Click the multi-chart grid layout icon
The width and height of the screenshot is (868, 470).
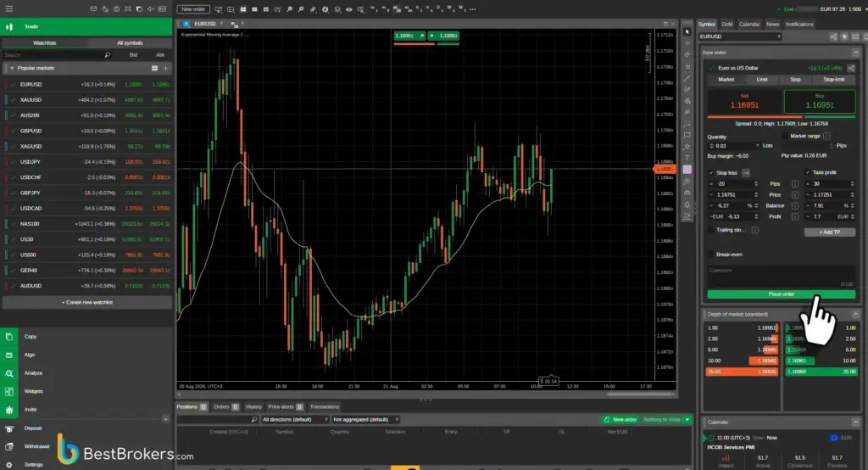[x=242, y=9]
